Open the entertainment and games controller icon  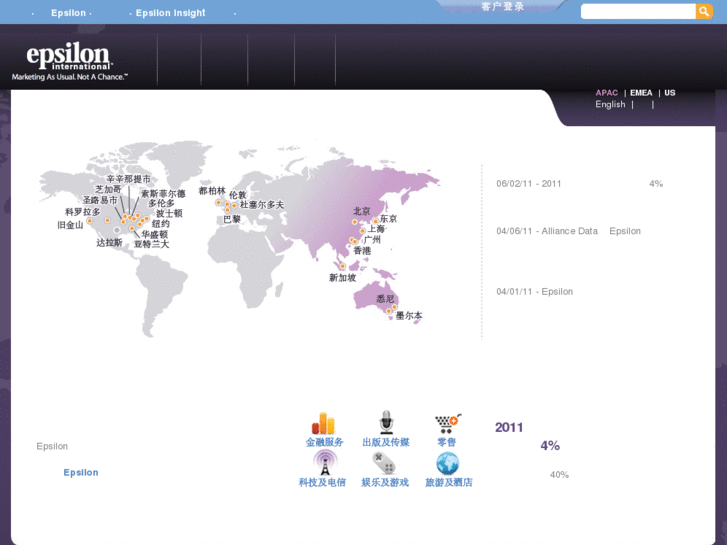tap(385, 463)
